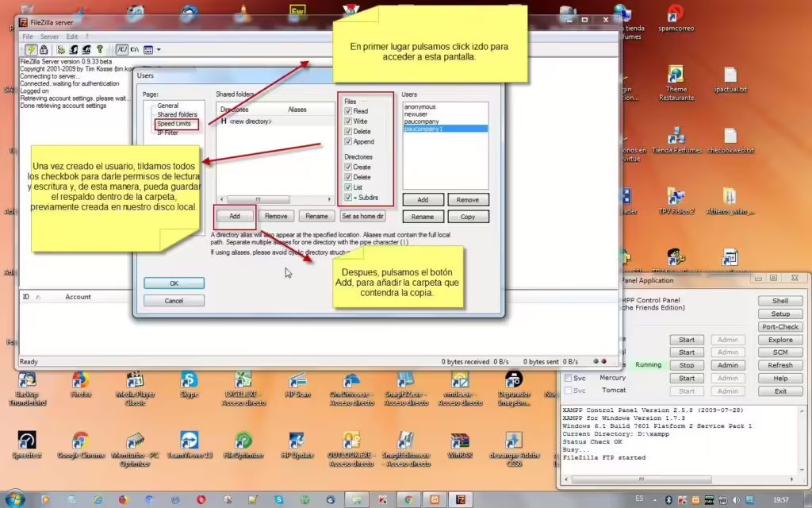Click the user list sorting toolbar icon
Screen dimensions: 812x508
(x=148, y=50)
